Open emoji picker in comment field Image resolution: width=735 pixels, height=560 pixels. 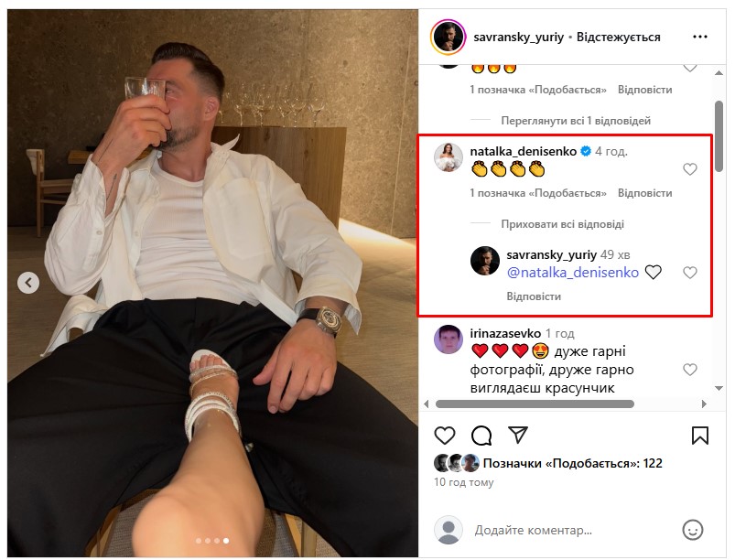coord(693,530)
